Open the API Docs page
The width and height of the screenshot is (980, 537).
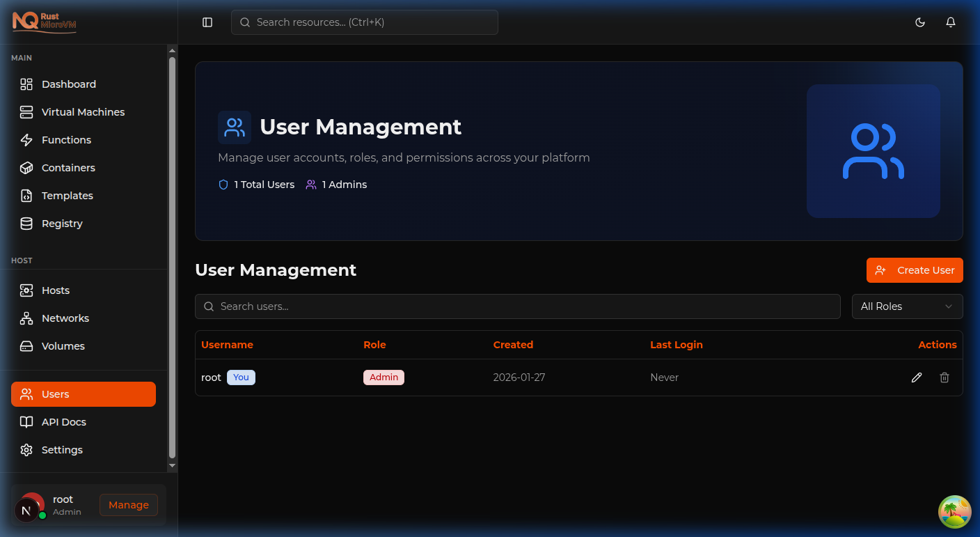click(64, 421)
